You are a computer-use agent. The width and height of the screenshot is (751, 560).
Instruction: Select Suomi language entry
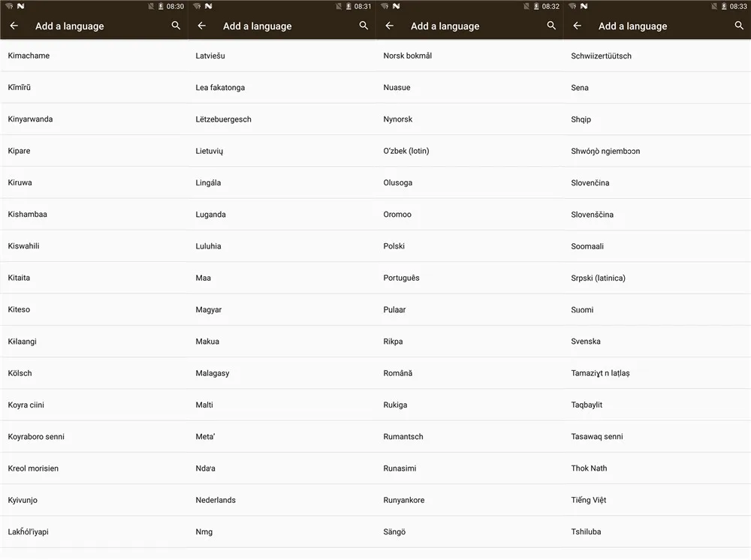click(657, 310)
